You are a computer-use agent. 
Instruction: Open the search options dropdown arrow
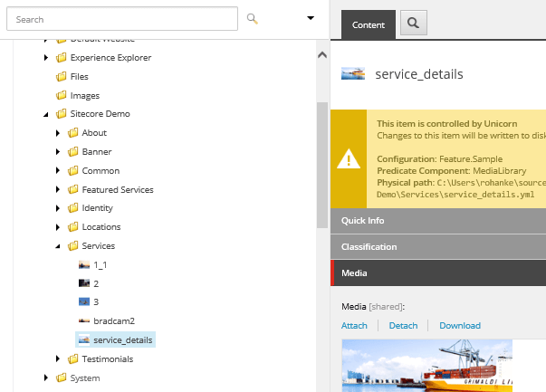click(311, 17)
